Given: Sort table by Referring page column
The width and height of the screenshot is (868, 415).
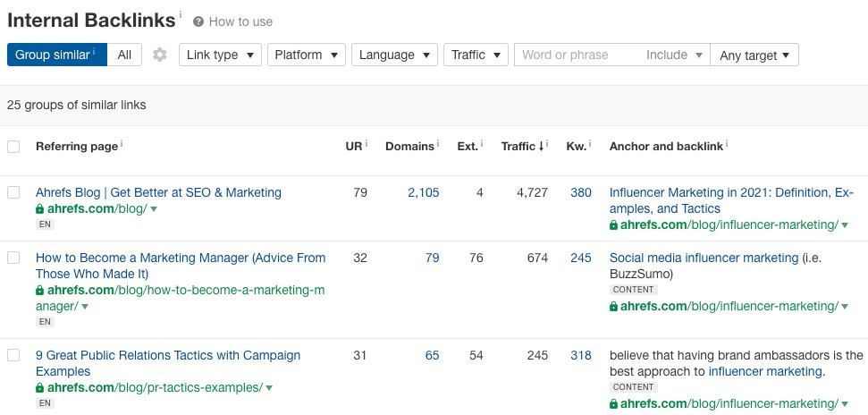Looking at the screenshot, I should pos(77,147).
